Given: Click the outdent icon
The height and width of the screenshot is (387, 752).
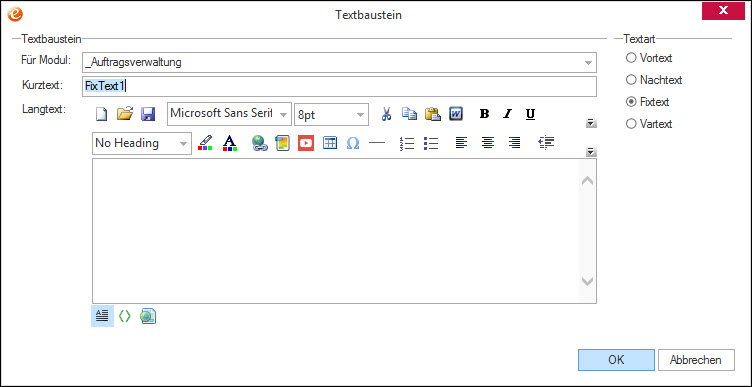Looking at the screenshot, I should [x=546, y=142].
